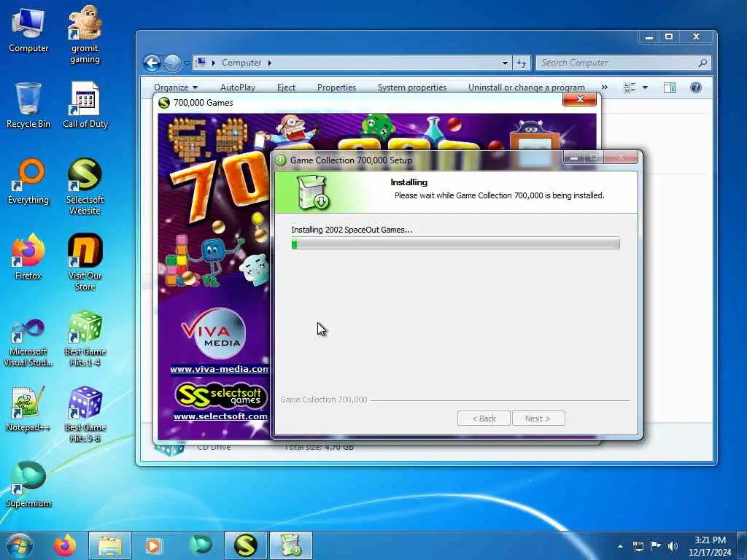Select the Visit Our Store shortcut
This screenshot has height=560, width=747.
pyautogui.click(x=85, y=262)
